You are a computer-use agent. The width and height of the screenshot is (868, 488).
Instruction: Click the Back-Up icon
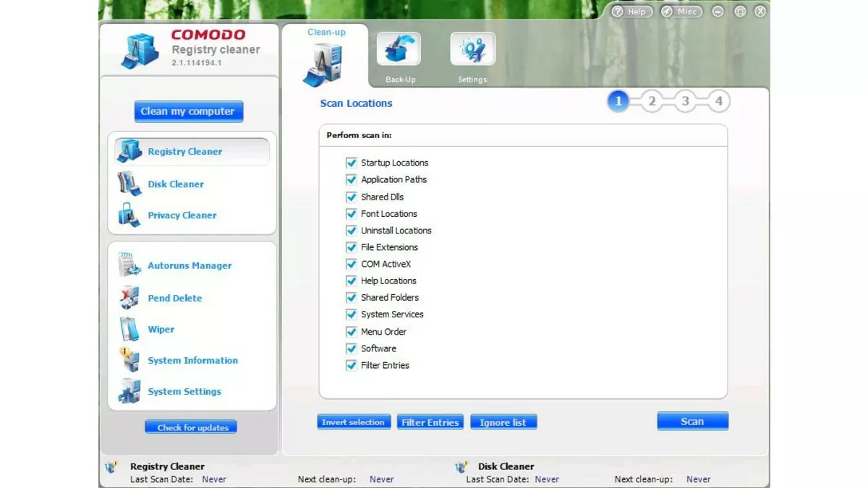point(399,49)
